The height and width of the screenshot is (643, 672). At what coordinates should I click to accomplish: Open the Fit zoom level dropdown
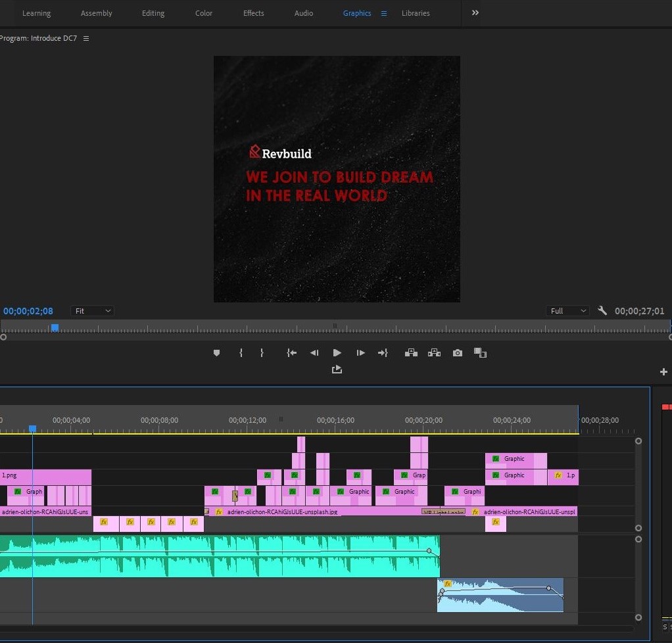[93, 311]
